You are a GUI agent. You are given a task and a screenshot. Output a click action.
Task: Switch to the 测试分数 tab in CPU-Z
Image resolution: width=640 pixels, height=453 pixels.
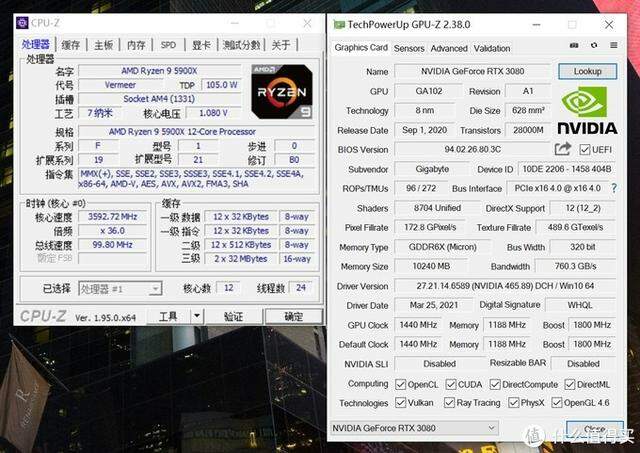pos(242,45)
